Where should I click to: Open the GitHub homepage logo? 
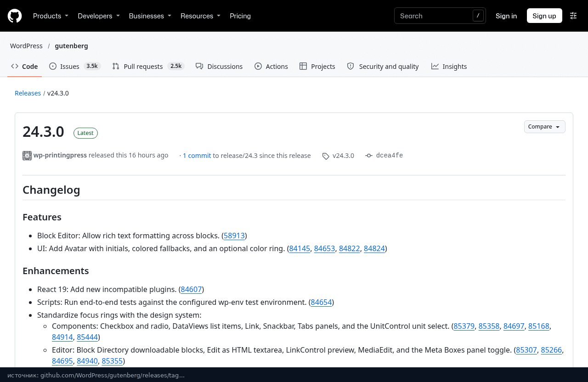pyautogui.click(x=15, y=16)
